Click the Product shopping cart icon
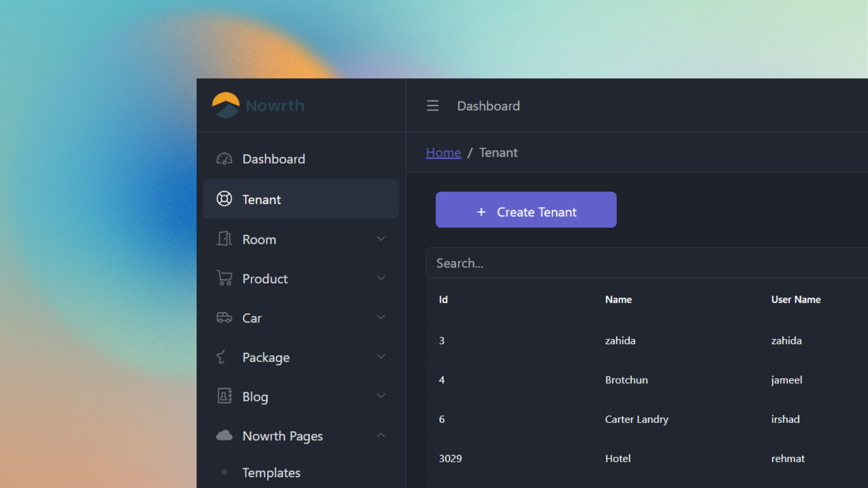Viewport: 868px width, 488px height. coord(224,278)
